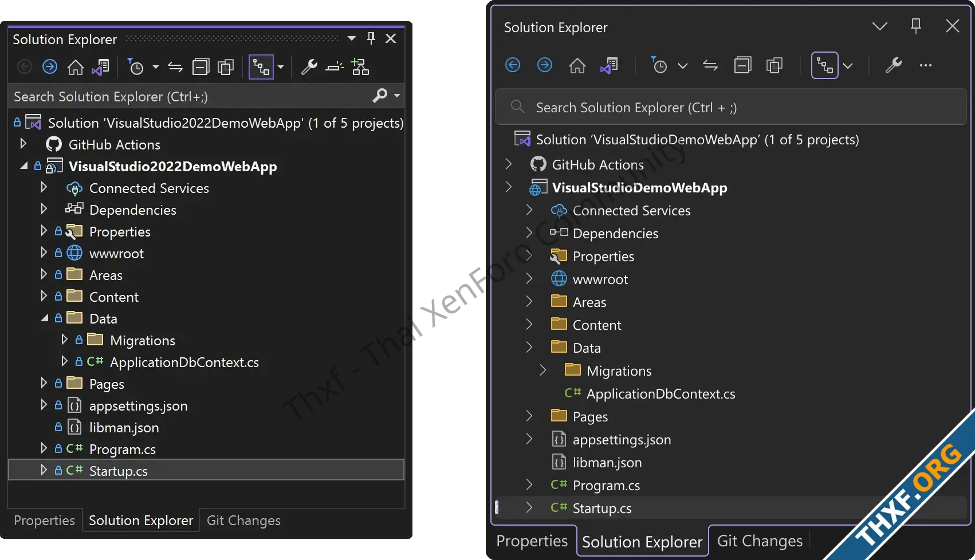Select libman.json in left panel
The width and height of the screenshot is (975, 560).
pos(124,428)
